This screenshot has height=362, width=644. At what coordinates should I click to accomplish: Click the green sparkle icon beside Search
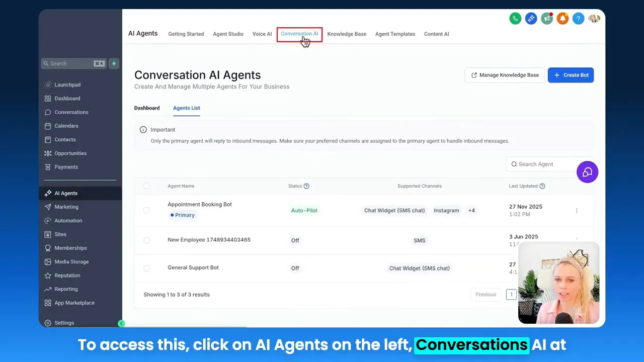pyautogui.click(x=114, y=63)
